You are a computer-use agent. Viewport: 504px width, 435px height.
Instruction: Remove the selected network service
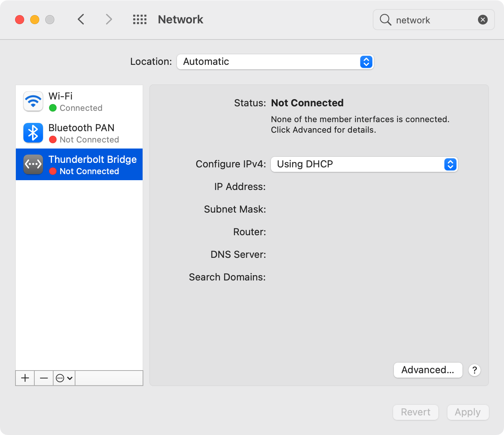click(44, 378)
